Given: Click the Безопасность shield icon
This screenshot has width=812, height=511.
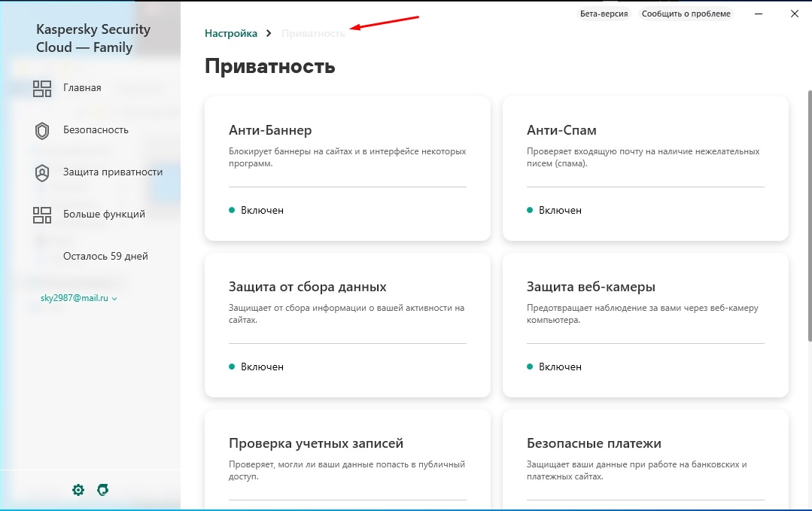Looking at the screenshot, I should tap(42, 130).
